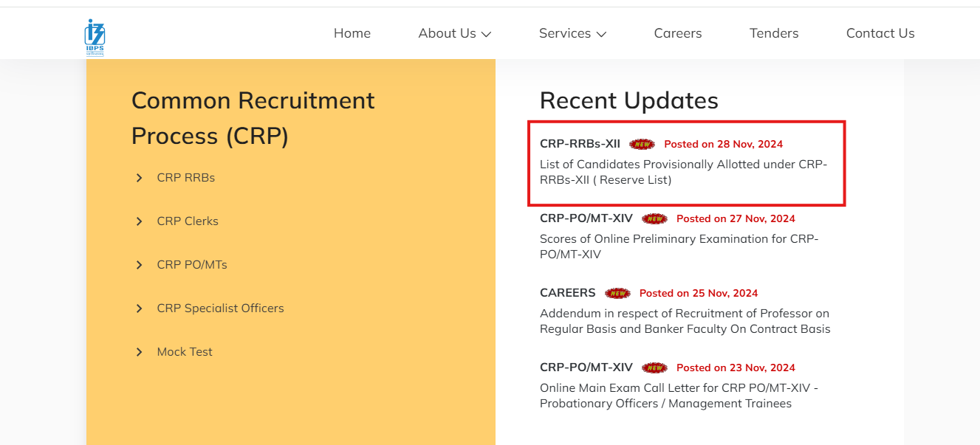The image size is (980, 445).
Task: Go to the Contact Us page
Action: 880,32
